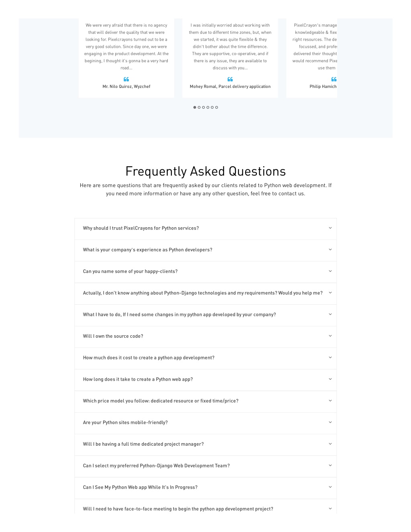Expand chevron for 'Are your Python sites mobile-friendly?'
411x532 pixels.
[x=330, y=422]
